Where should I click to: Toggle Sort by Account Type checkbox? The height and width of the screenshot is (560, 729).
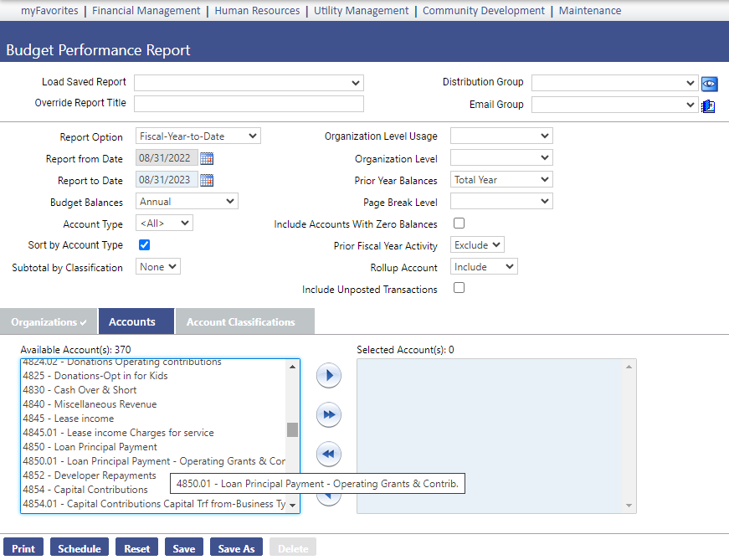point(145,245)
